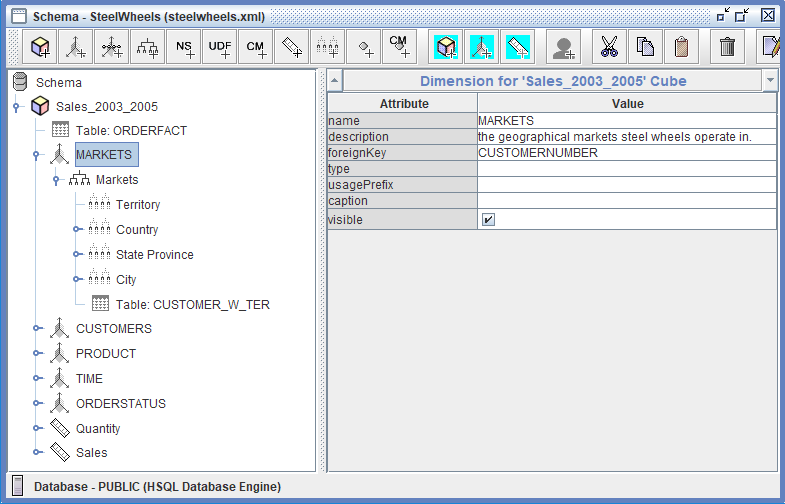Click the Add User Defined Function (UDF) icon
This screenshot has height=504, width=785.
tap(220, 47)
